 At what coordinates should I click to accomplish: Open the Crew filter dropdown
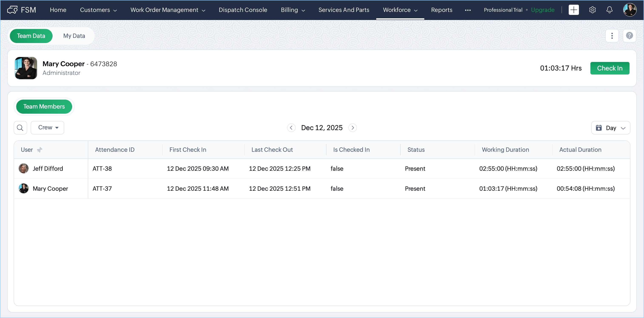click(x=47, y=127)
